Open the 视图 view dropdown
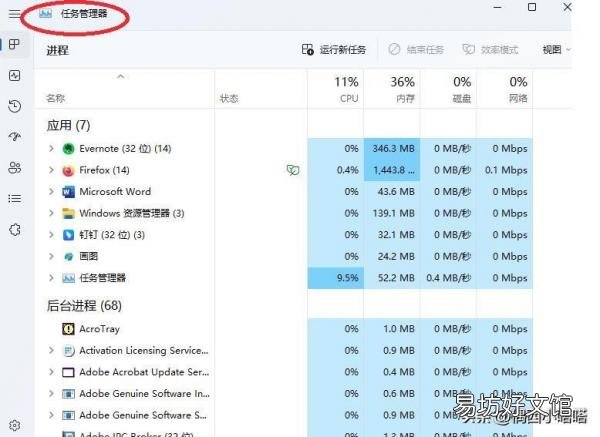Viewport: 600px width, 437px height. (556, 49)
